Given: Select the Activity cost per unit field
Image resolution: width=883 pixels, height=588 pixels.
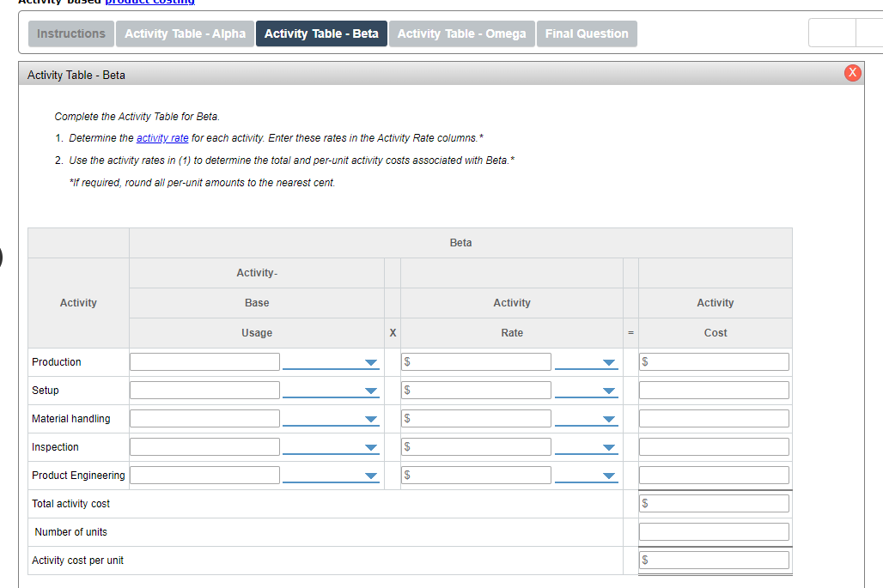Looking at the screenshot, I should [x=714, y=560].
